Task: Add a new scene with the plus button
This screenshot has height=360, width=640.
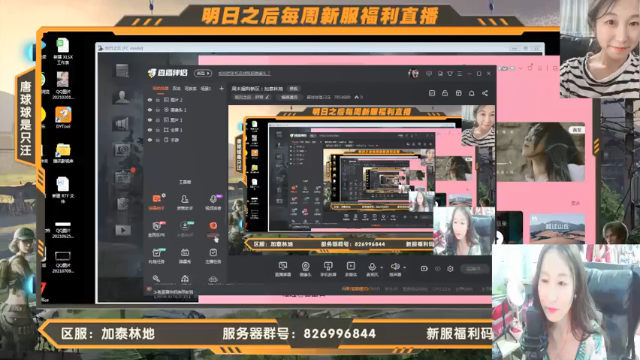Action: click(221, 88)
